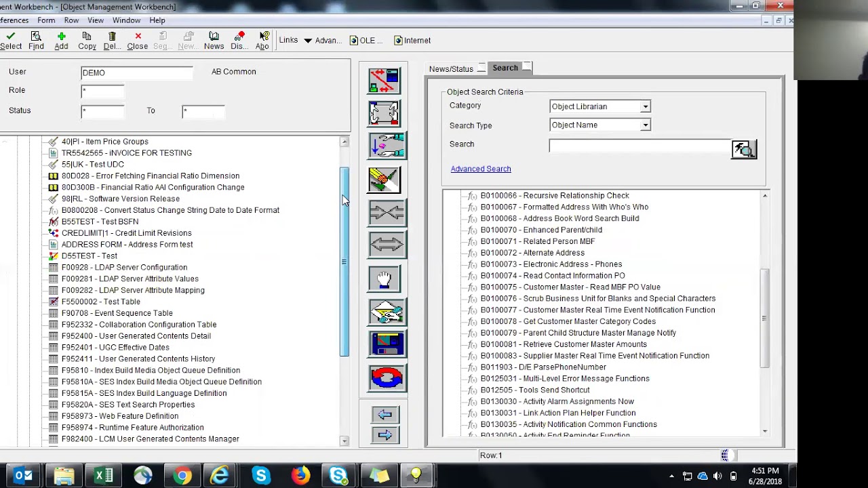This screenshot has height=488, width=868.
Task: Click the Dis... toolbar icon
Action: [239, 41]
